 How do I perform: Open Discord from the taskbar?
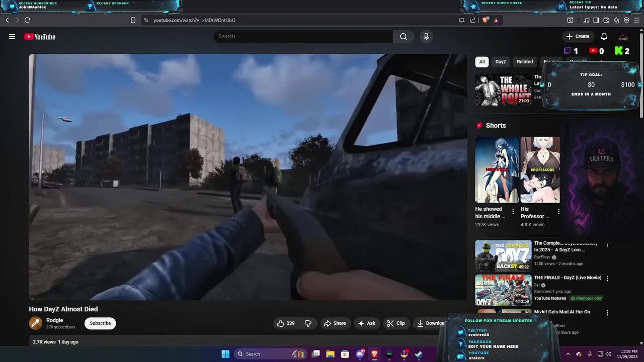(x=360, y=354)
